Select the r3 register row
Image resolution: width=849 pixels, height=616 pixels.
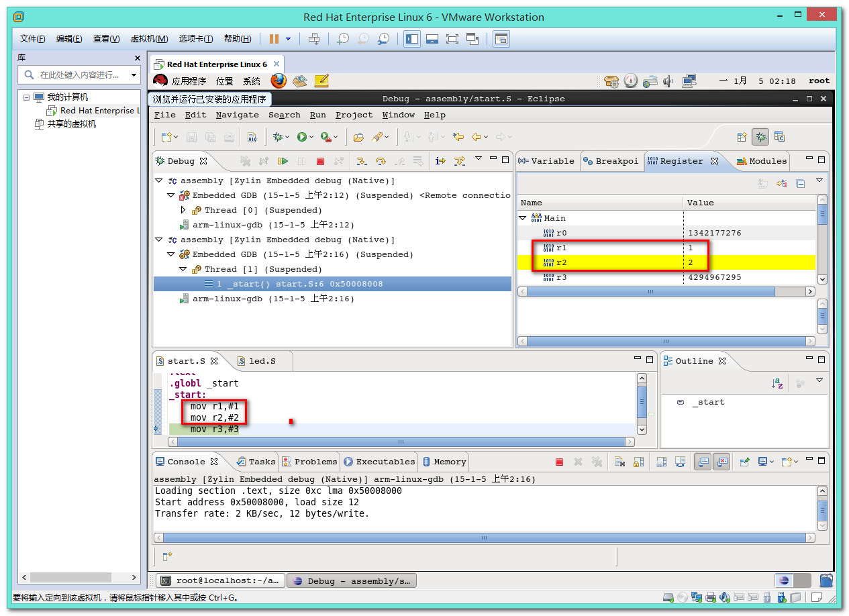667,277
